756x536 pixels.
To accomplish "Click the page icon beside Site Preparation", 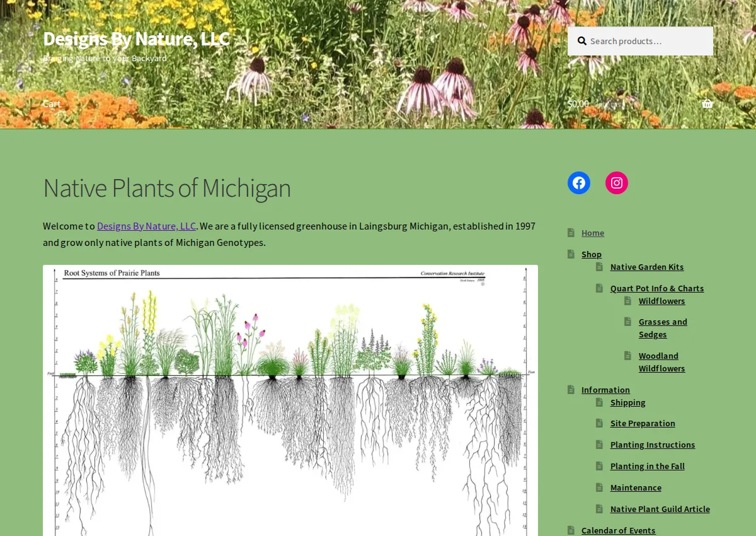I will tap(600, 423).
